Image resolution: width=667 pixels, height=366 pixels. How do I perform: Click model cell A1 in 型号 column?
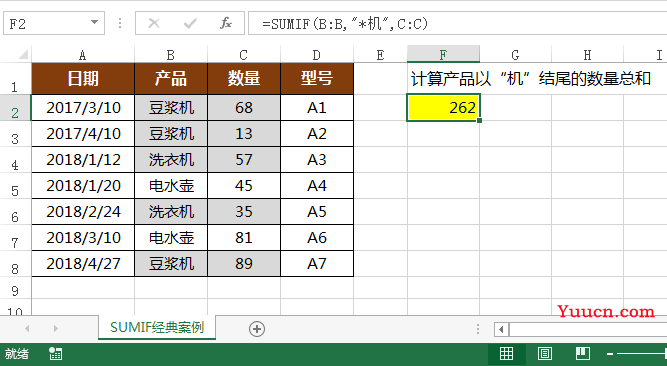317,108
